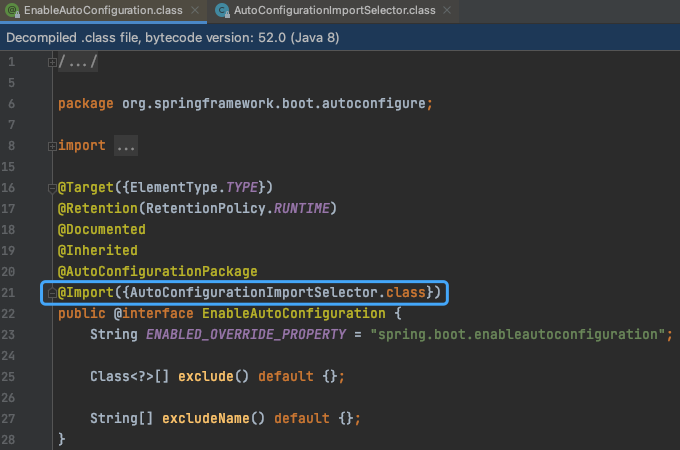Viewport: 680px width, 450px height.
Task: Expand the folded comment block at line 1
Action: pyautogui.click(x=52, y=62)
